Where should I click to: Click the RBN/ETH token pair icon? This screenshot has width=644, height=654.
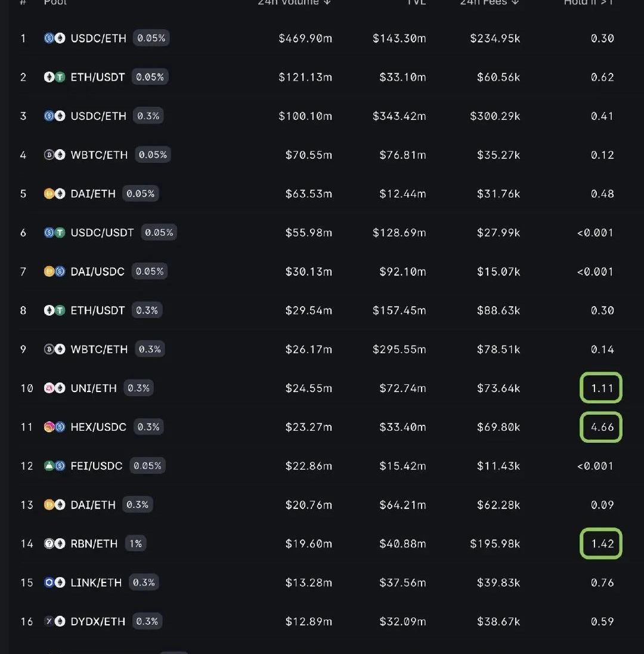click(x=54, y=544)
